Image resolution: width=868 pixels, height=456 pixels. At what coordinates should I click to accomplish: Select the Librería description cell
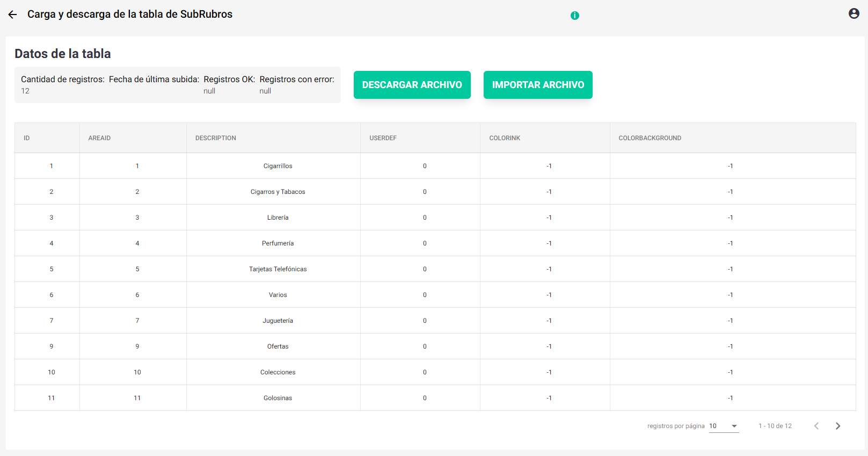(x=273, y=218)
